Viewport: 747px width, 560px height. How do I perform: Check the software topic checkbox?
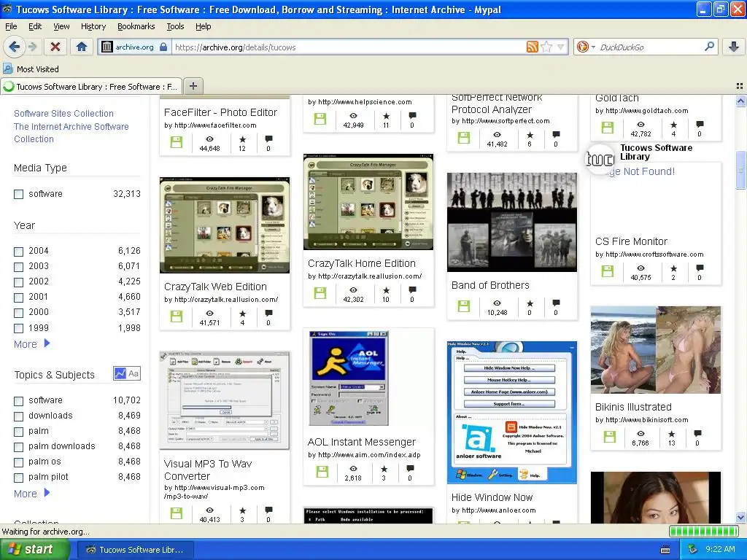(18, 401)
